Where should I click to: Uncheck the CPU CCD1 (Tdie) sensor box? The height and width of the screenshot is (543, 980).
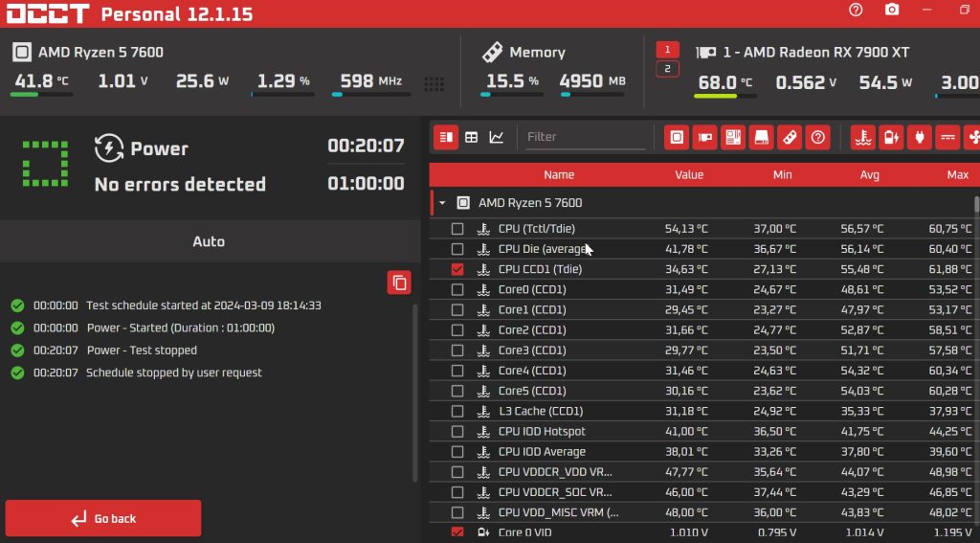pos(457,269)
